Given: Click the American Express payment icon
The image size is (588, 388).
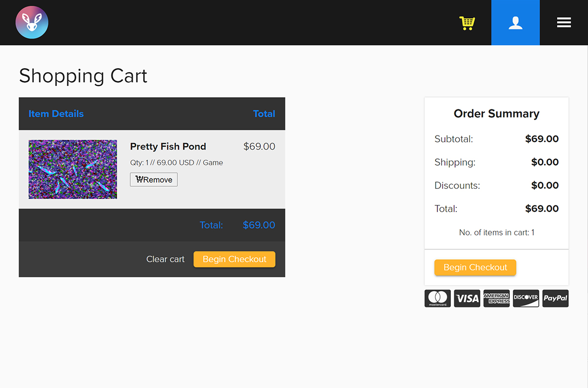Looking at the screenshot, I should click(x=496, y=298).
